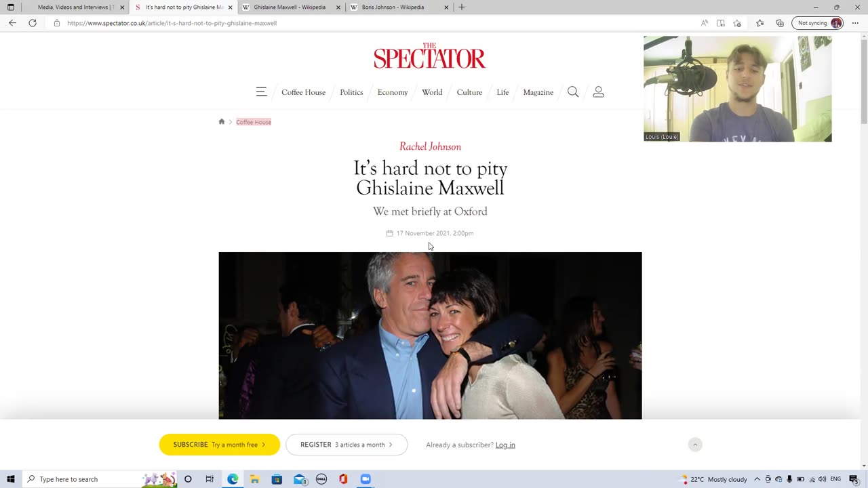Image resolution: width=868 pixels, height=488 pixels.
Task: Open Microsoft Store from taskbar
Action: pyautogui.click(x=277, y=479)
